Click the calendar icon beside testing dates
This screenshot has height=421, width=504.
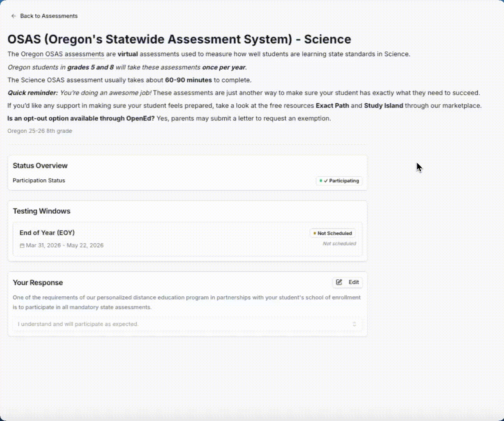pos(22,246)
